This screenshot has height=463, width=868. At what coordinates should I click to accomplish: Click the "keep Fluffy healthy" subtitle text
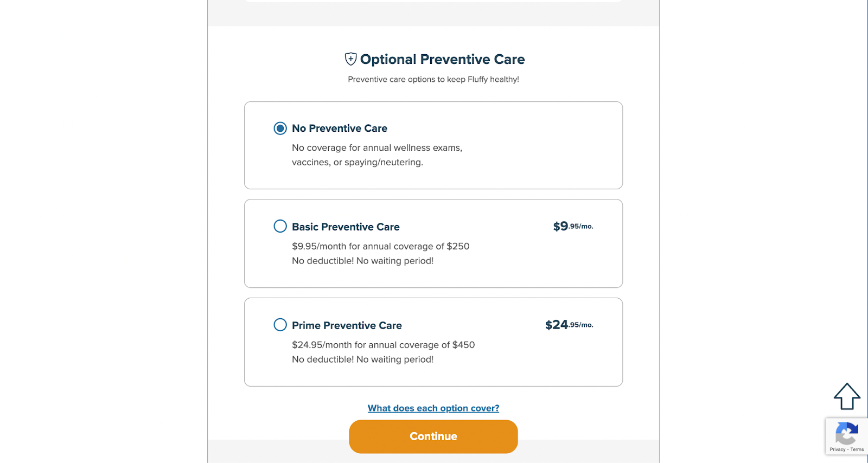pyautogui.click(x=433, y=79)
